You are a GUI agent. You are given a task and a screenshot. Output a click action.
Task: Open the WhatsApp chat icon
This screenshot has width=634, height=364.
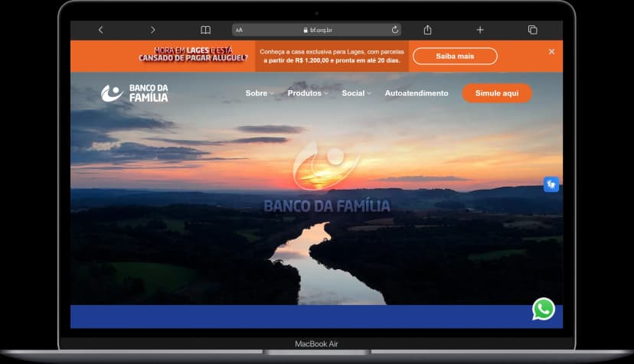tap(544, 308)
